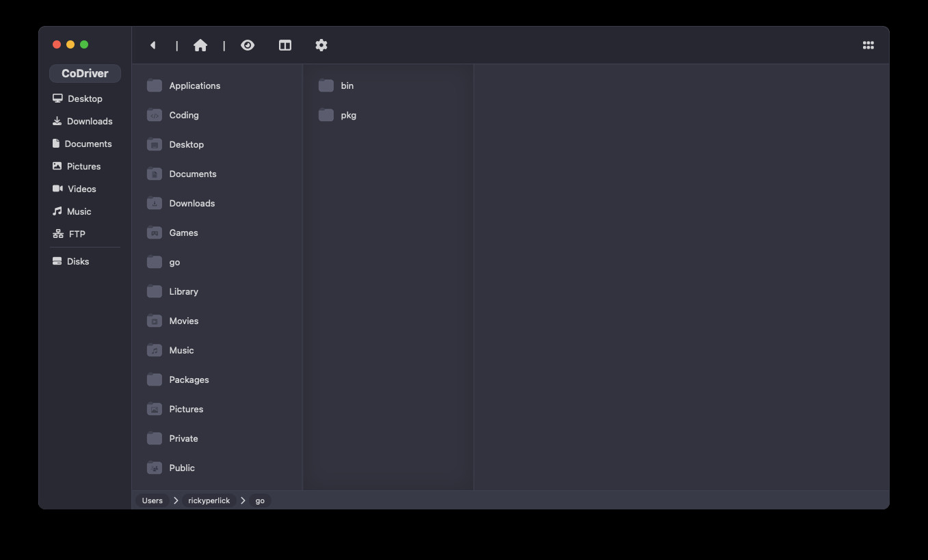Click the go breadcrumb in path bar
The image size is (928, 560).
click(260, 501)
